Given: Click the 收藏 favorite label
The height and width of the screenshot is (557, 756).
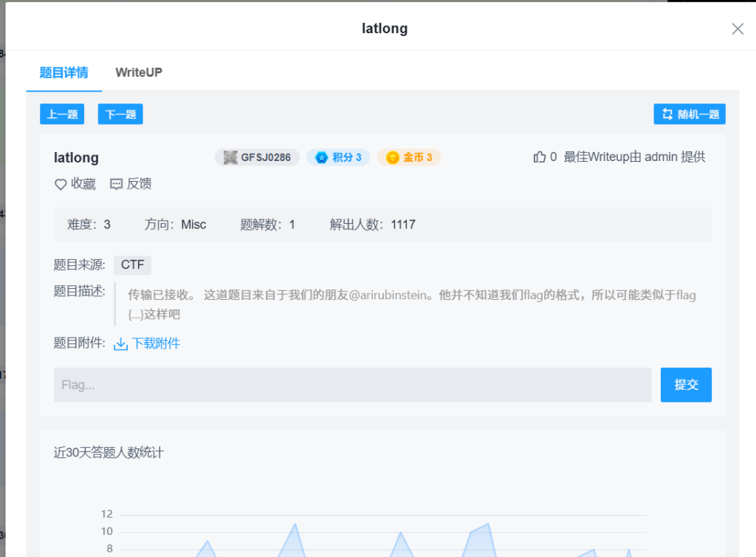Looking at the screenshot, I should pos(83,185).
